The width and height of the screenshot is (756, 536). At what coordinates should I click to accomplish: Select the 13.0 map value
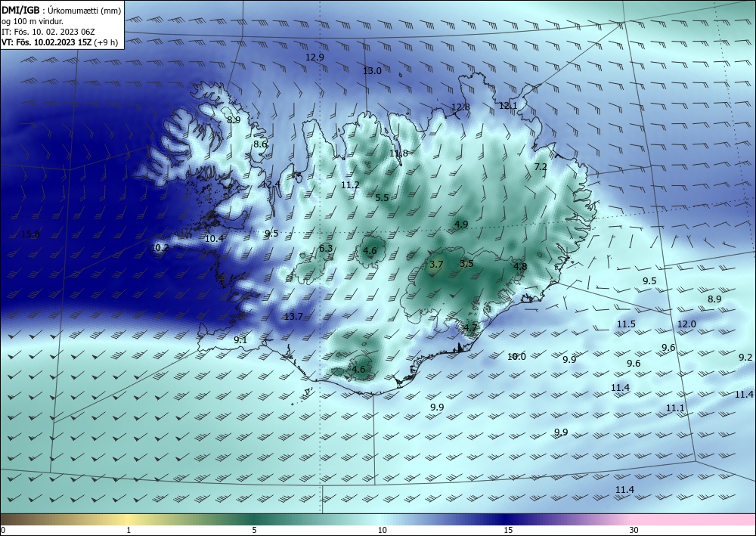point(372,71)
